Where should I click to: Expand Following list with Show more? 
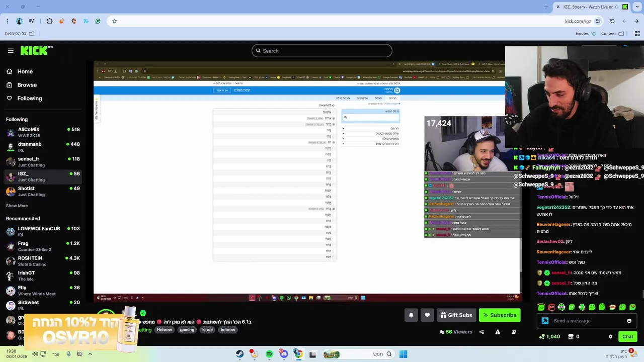click(x=17, y=206)
